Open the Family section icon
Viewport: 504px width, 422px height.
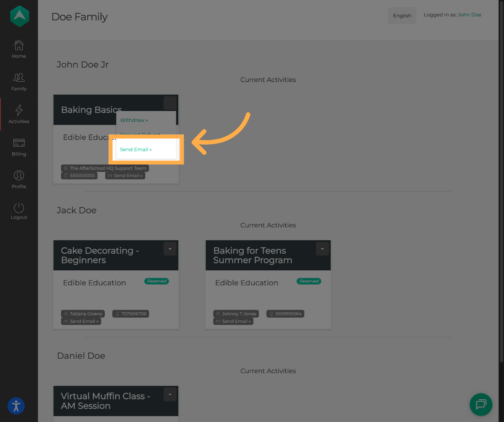(19, 78)
